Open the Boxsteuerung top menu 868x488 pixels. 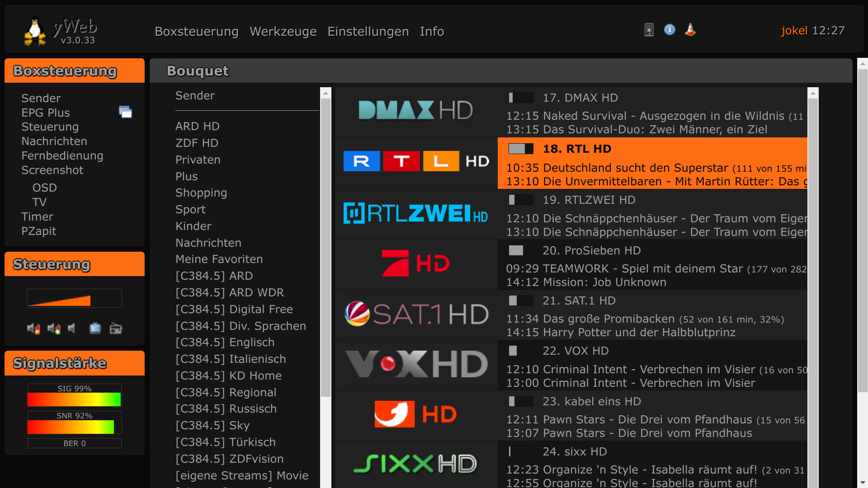click(196, 31)
